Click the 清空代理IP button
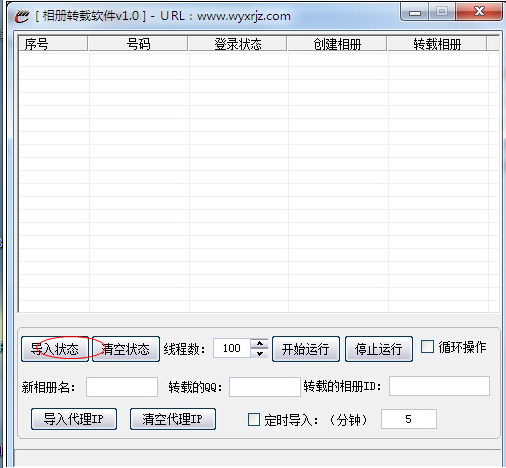The image size is (506, 468). point(173,419)
